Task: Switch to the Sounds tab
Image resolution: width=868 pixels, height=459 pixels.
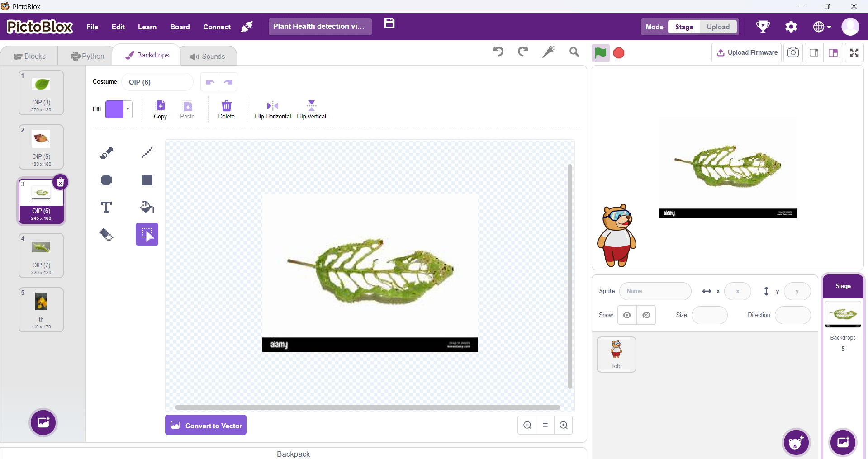Action: [208, 56]
